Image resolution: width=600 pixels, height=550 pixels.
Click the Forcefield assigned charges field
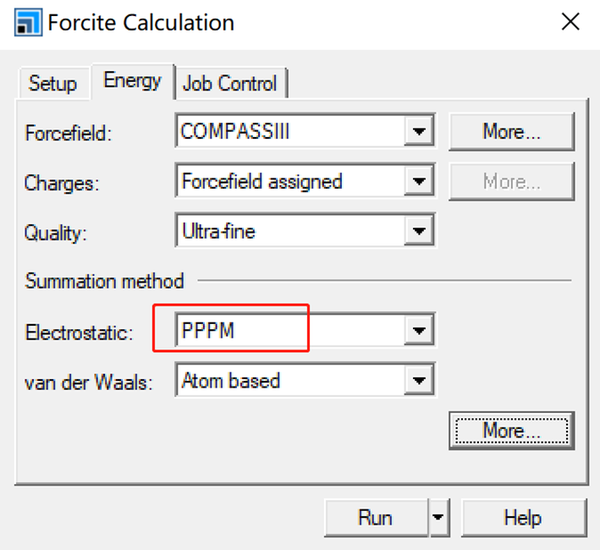click(x=292, y=182)
